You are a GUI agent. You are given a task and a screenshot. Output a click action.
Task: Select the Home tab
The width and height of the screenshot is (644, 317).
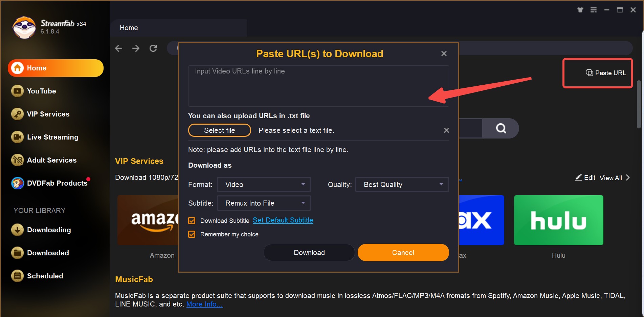coord(178,28)
